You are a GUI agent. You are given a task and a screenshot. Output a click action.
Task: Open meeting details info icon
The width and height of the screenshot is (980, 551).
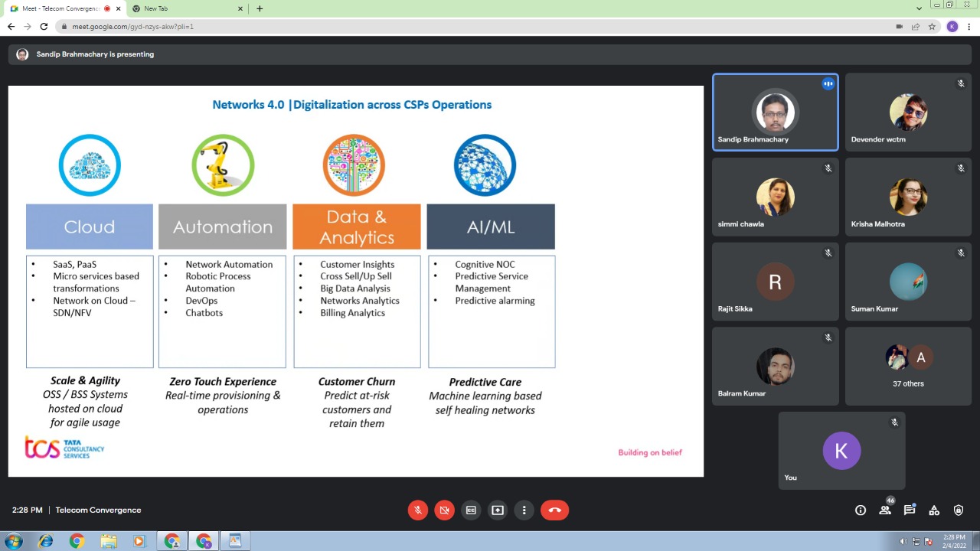(x=861, y=510)
